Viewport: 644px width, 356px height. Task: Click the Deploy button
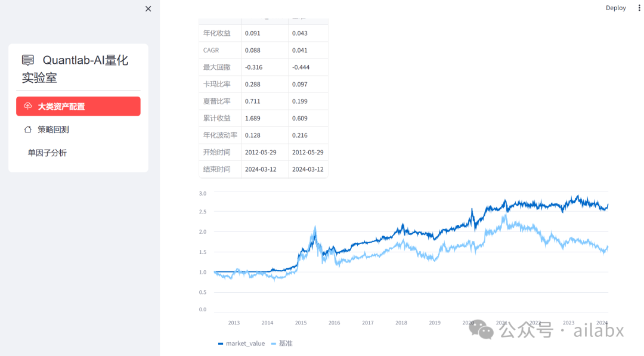[x=615, y=8]
